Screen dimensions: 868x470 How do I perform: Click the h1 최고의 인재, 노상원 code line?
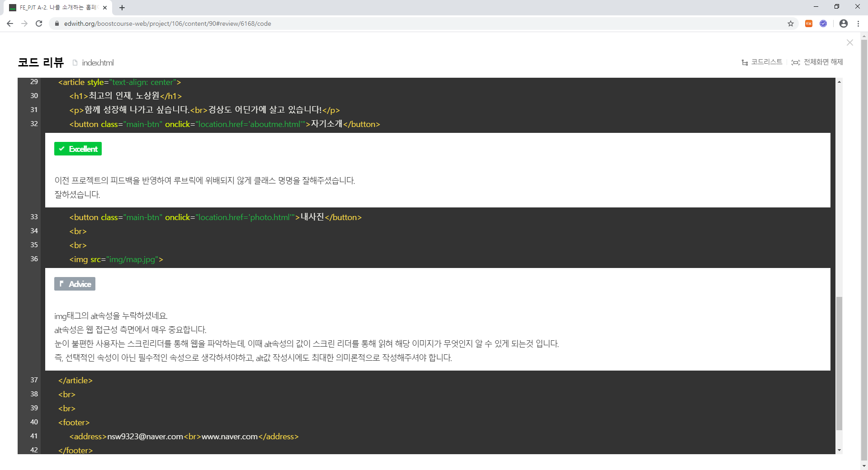(126, 96)
